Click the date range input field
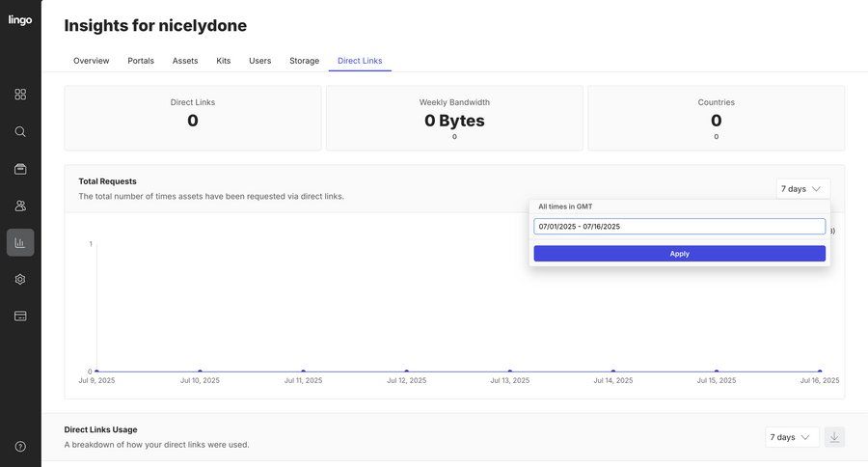 [x=679, y=227]
